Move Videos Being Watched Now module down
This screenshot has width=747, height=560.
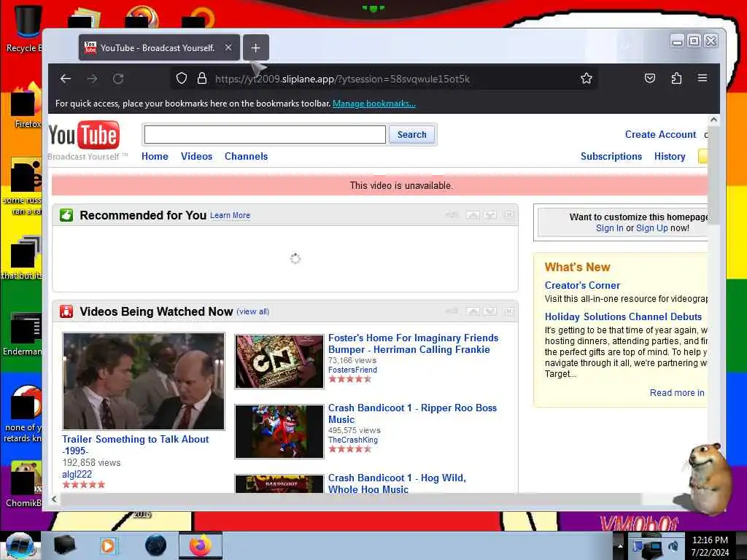489,311
